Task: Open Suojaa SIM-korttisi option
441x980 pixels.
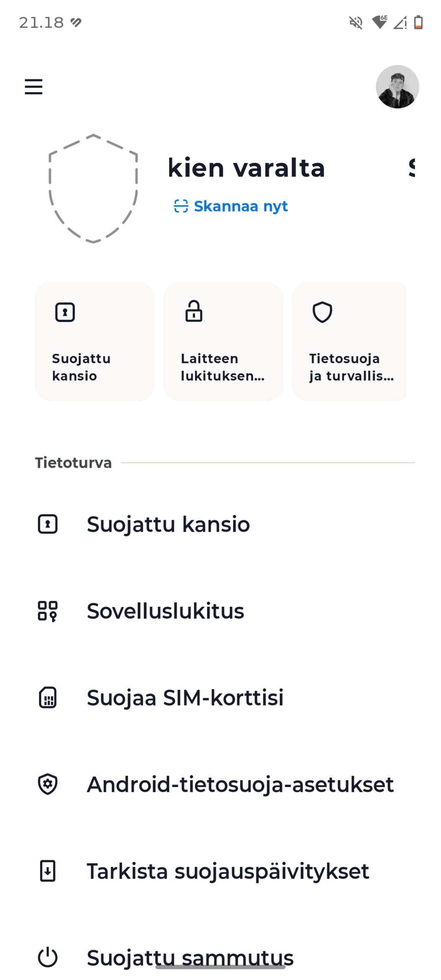Action: click(185, 697)
